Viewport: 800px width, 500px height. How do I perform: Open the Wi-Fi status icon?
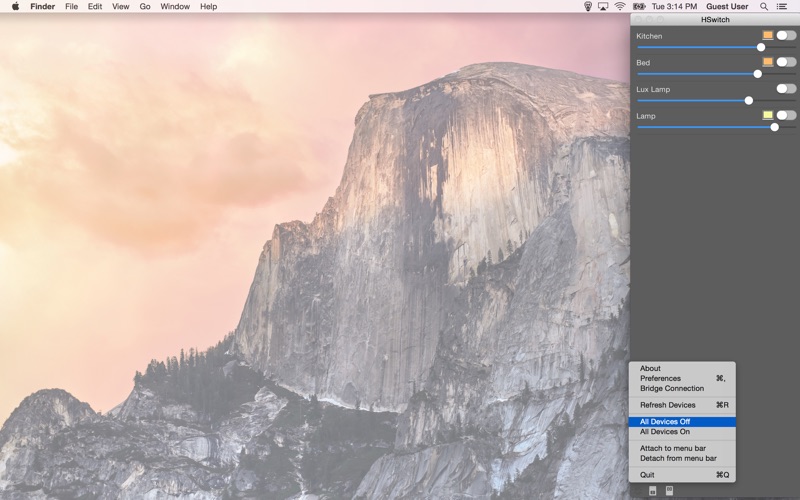point(620,7)
